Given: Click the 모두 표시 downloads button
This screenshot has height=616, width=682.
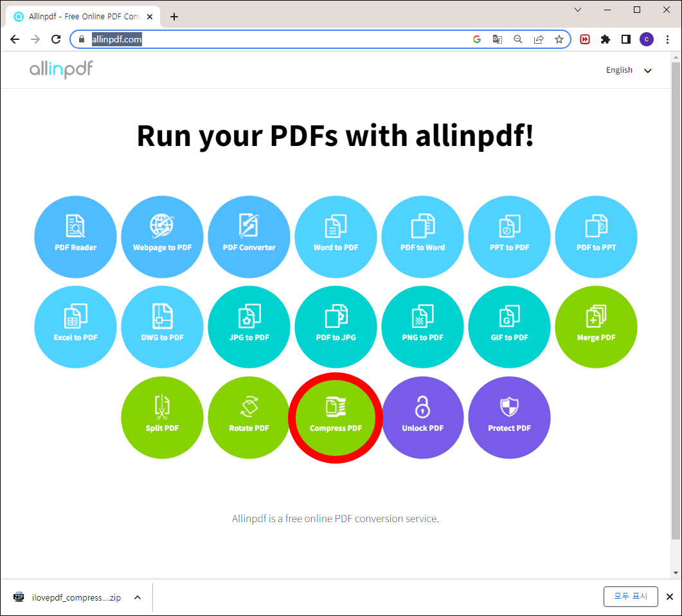Looking at the screenshot, I should 631,597.
